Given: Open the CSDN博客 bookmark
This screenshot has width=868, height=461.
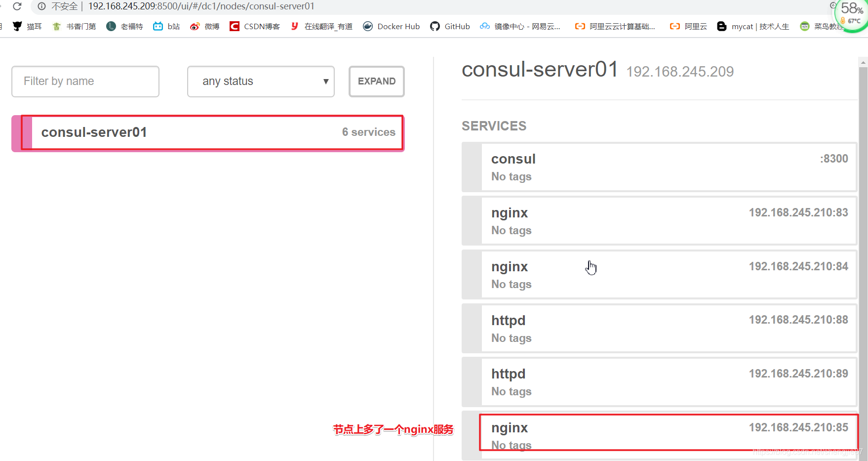Looking at the screenshot, I should [255, 26].
